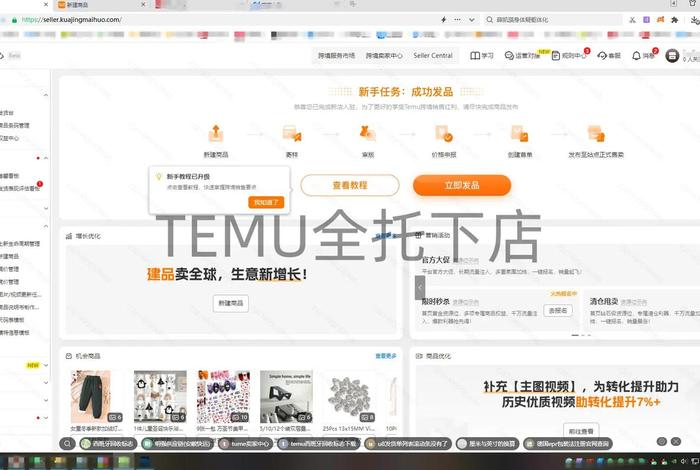
Task: Click the 清仓甩卖 heading text
Action: tap(604, 301)
